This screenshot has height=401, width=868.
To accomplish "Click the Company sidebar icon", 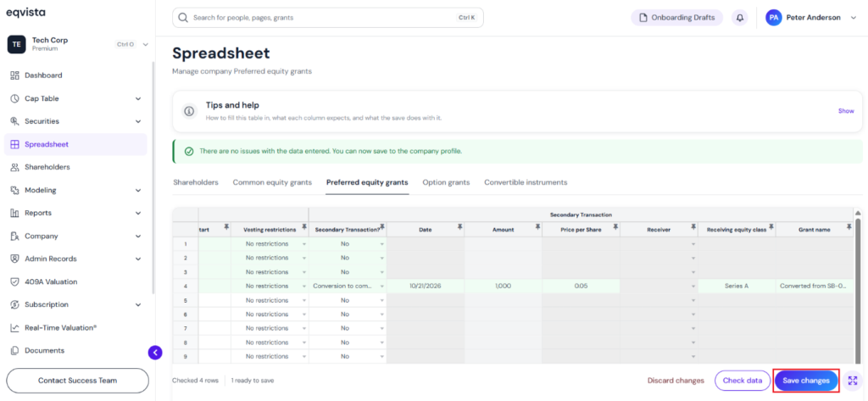I will point(15,236).
